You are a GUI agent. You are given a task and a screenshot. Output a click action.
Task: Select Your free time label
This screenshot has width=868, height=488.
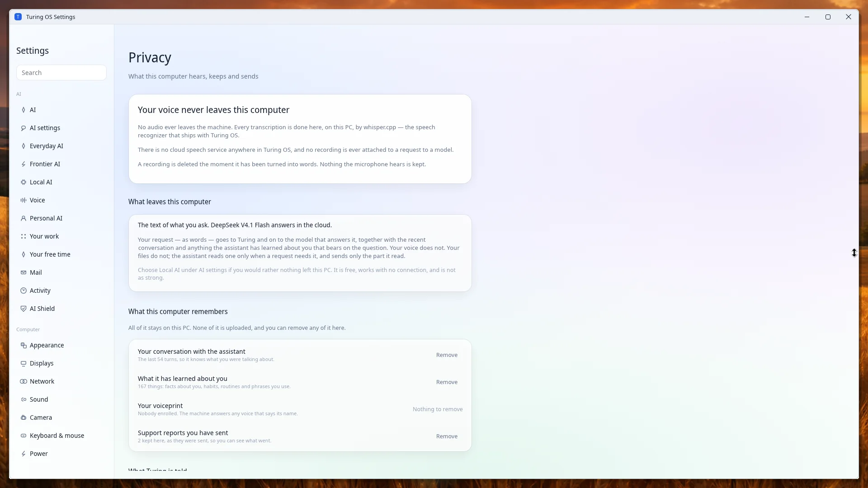pyautogui.click(x=50, y=254)
